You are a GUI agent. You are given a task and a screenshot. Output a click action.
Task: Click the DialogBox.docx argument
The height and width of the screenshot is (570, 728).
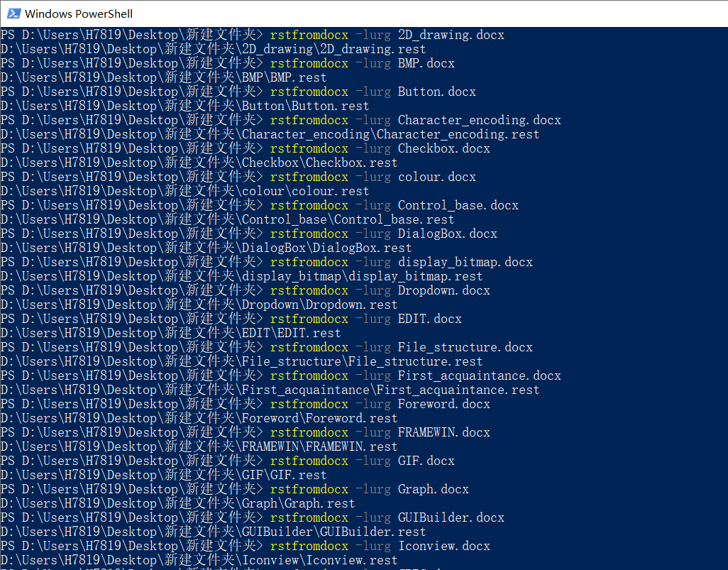(447, 234)
